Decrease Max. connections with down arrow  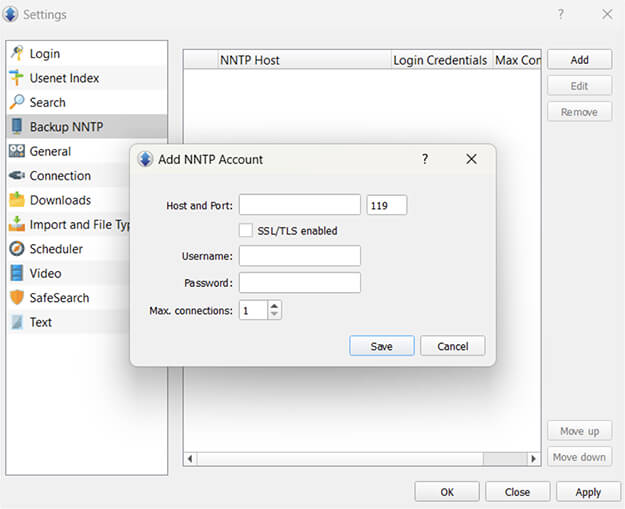click(275, 315)
